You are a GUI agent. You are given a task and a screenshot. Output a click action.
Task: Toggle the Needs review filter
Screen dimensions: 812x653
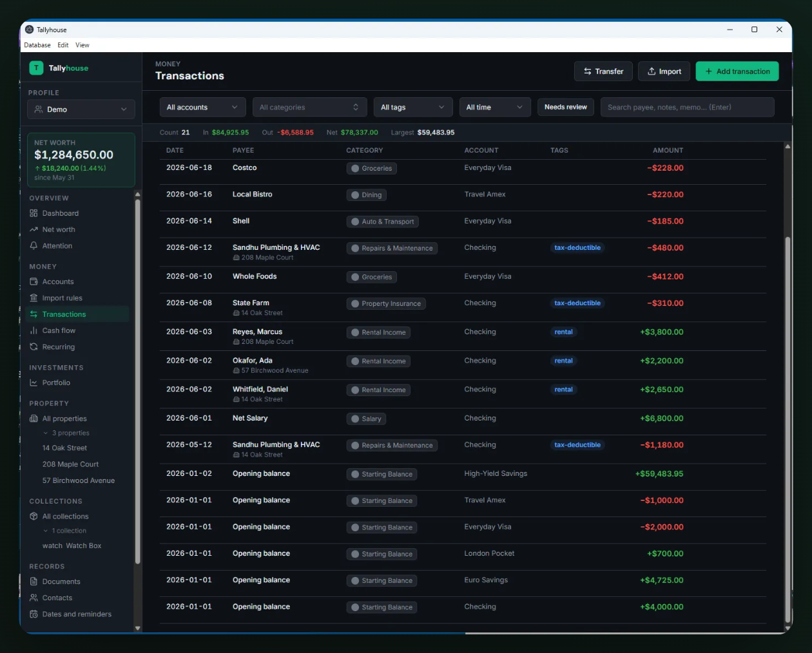[566, 107]
